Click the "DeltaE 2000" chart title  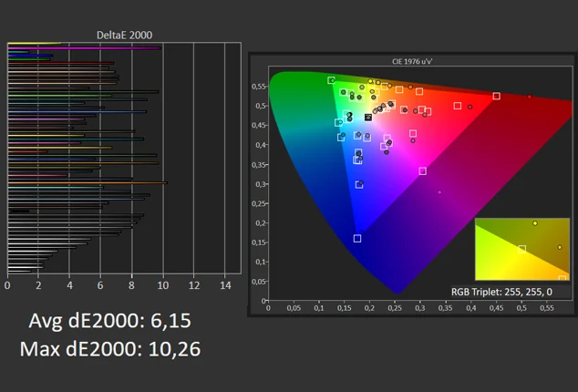click(124, 35)
